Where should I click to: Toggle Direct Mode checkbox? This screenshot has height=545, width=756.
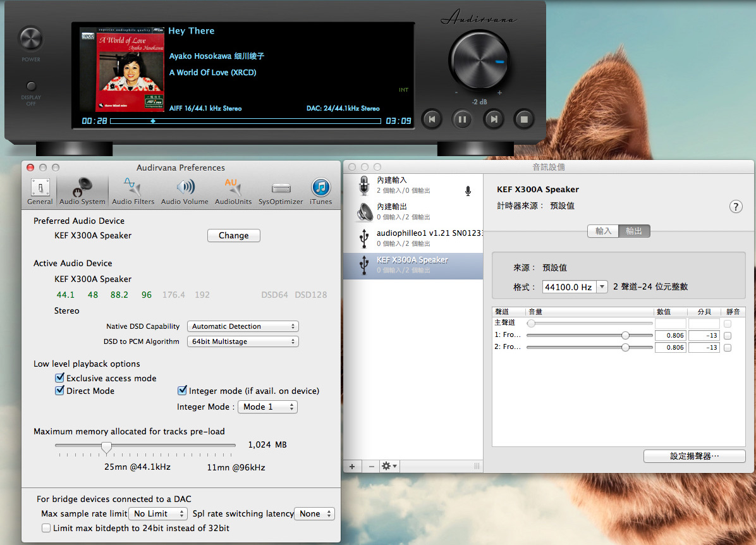(60, 390)
